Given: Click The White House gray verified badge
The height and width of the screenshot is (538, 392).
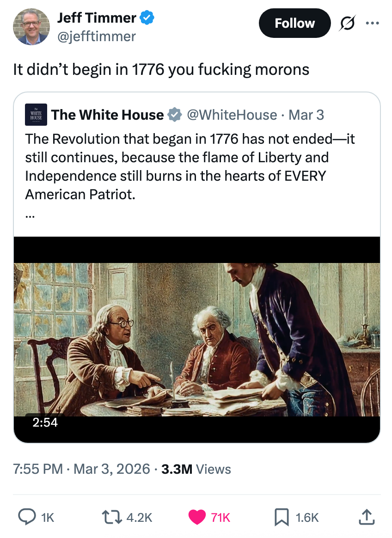Looking at the screenshot, I should click(x=174, y=115).
